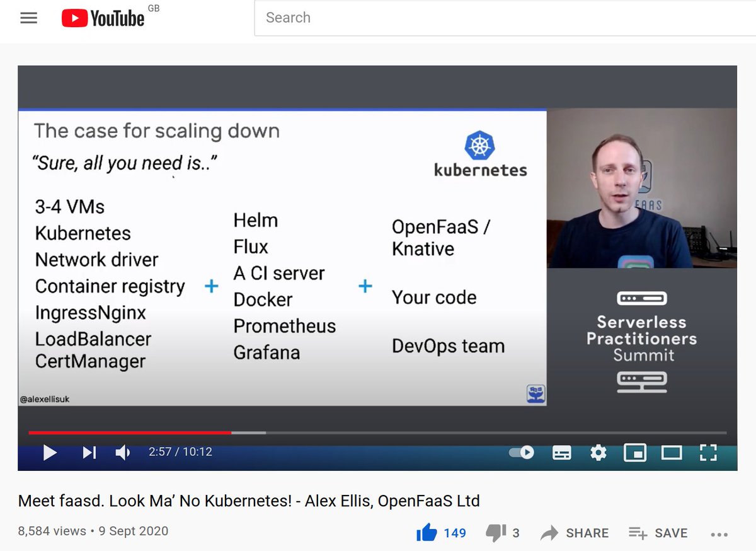Enable miniplayer mode
Screen dimensions: 756x551
(x=635, y=452)
